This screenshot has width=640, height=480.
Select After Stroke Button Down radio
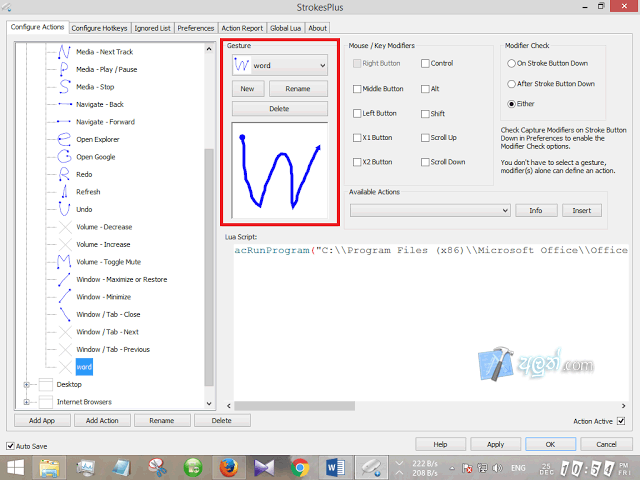tap(511, 84)
